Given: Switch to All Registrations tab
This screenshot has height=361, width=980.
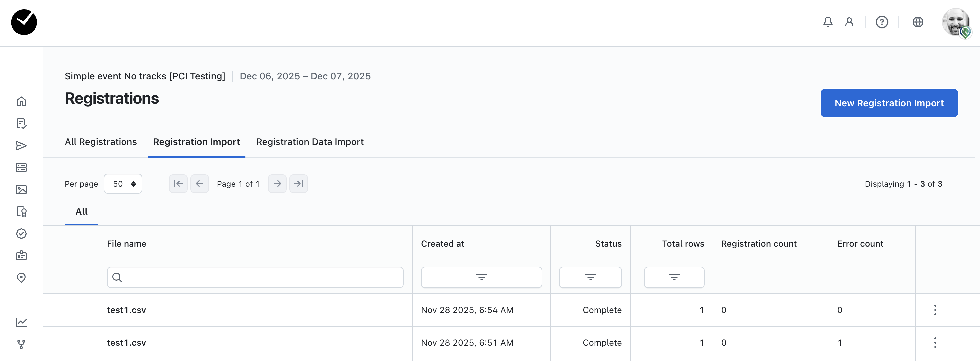Looking at the screenshot, I should pos(101,142).
